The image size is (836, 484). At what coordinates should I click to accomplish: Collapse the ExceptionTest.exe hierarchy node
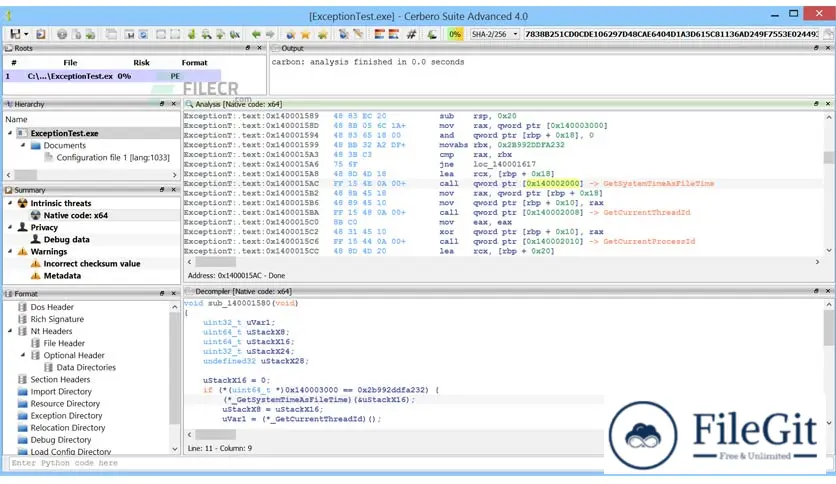10,133
